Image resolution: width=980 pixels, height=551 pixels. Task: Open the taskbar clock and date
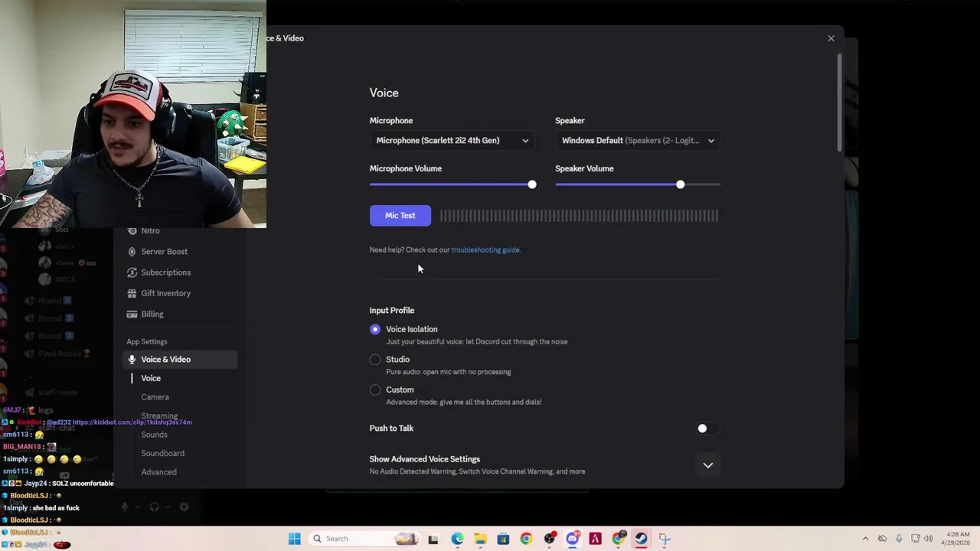[958, 539]
